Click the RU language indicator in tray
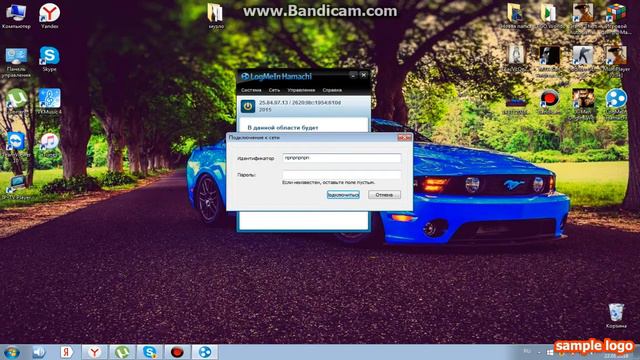Viewport: 640px width, 360px height. click(527, 351)
